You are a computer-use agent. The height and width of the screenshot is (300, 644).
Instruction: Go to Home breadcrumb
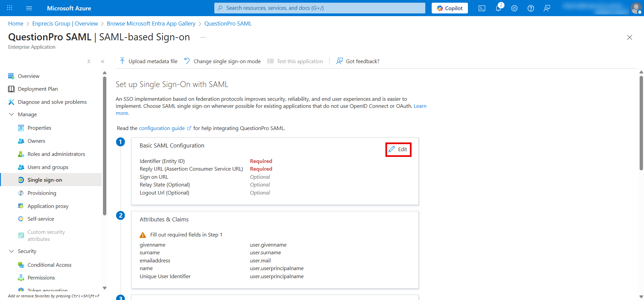click(16, 24)
